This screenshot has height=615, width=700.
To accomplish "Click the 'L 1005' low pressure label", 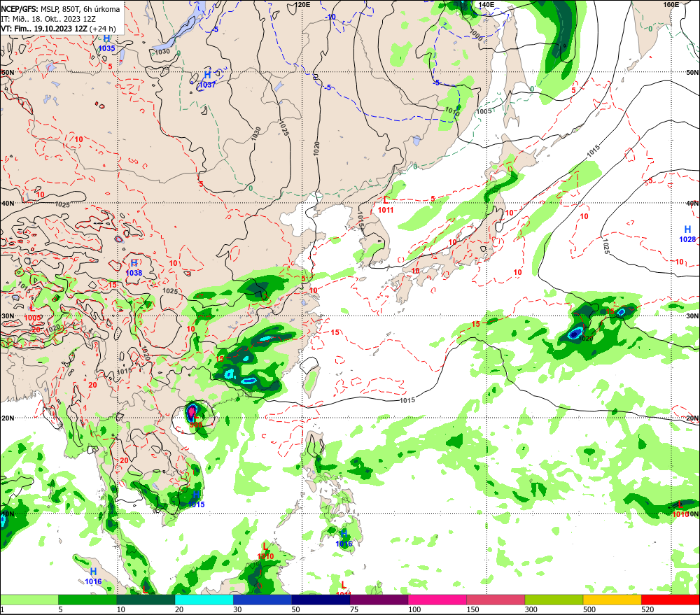I will coord(33,313).
